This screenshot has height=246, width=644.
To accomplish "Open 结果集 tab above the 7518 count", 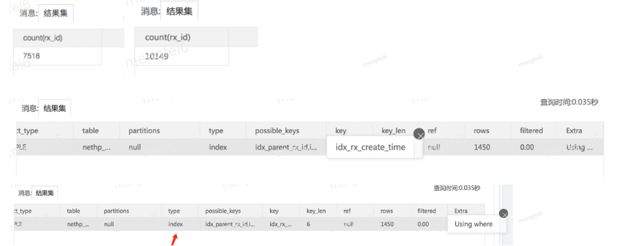I will coord(56,13).
